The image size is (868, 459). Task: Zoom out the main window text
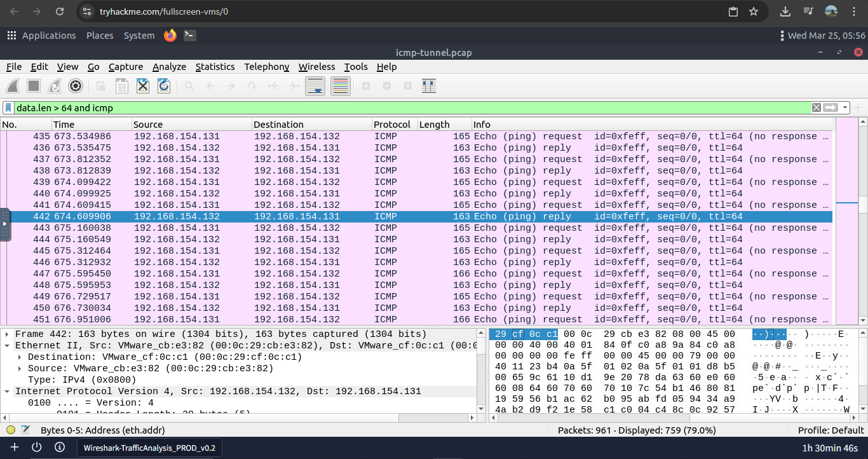(x=386, y=86)
